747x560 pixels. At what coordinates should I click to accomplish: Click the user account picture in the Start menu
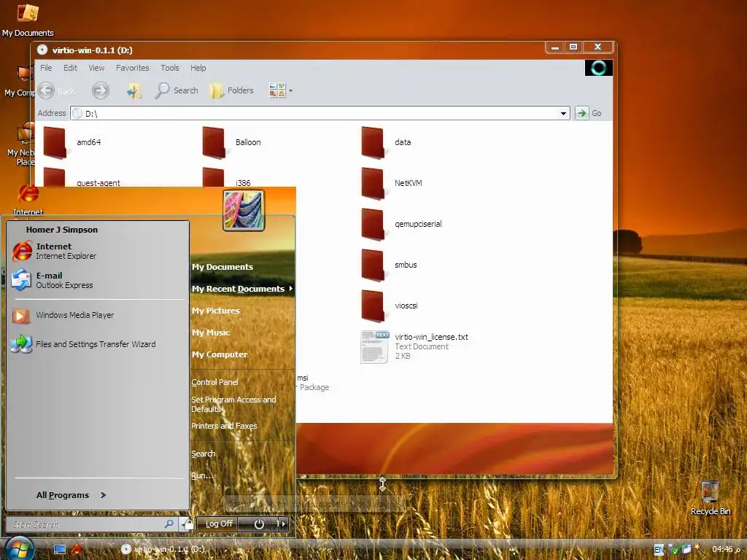[244, 211]
